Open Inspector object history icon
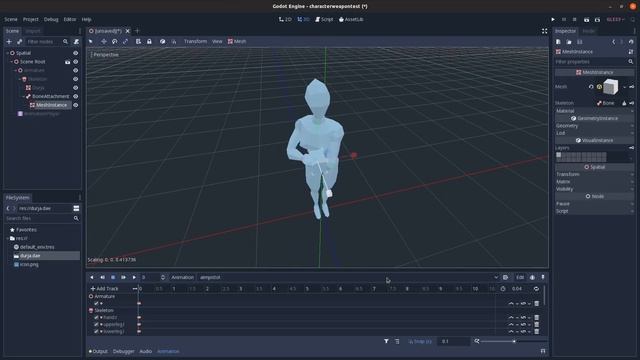640x360 pixels. (631, 42)
